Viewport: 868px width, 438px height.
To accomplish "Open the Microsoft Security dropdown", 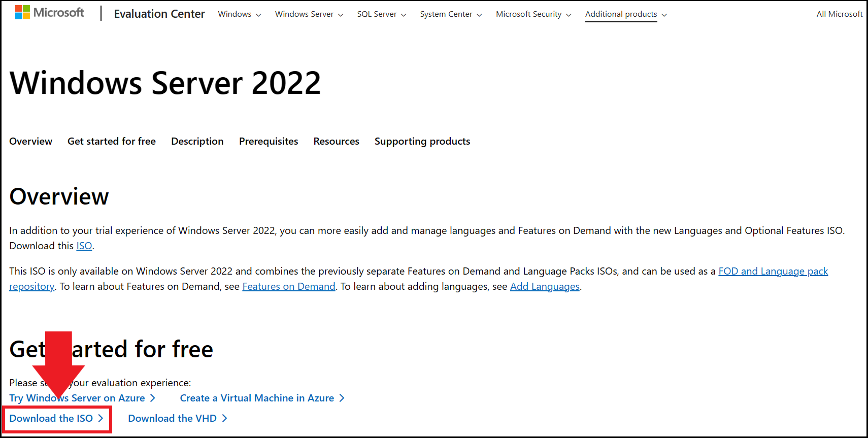I will coord(533,14).
